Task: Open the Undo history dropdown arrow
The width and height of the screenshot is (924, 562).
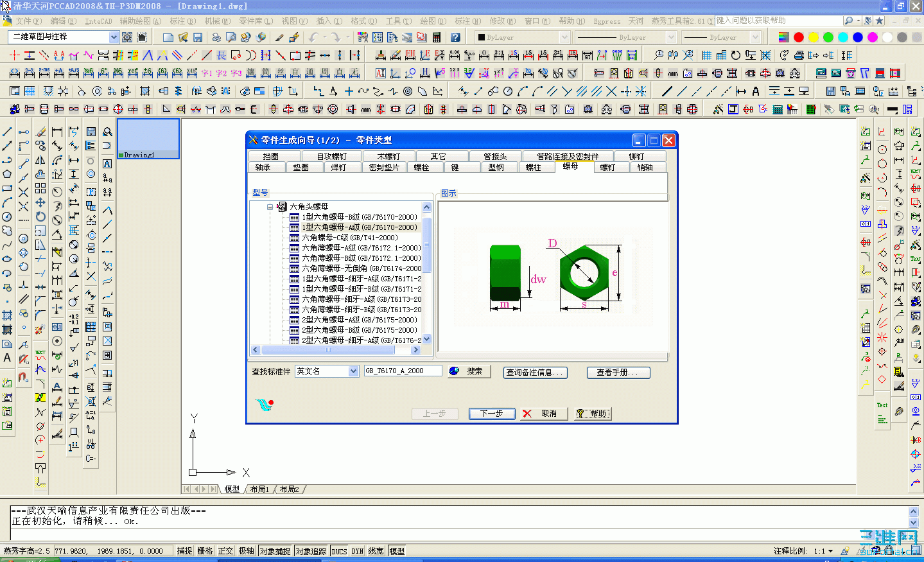Action: [x=324, y=37]
